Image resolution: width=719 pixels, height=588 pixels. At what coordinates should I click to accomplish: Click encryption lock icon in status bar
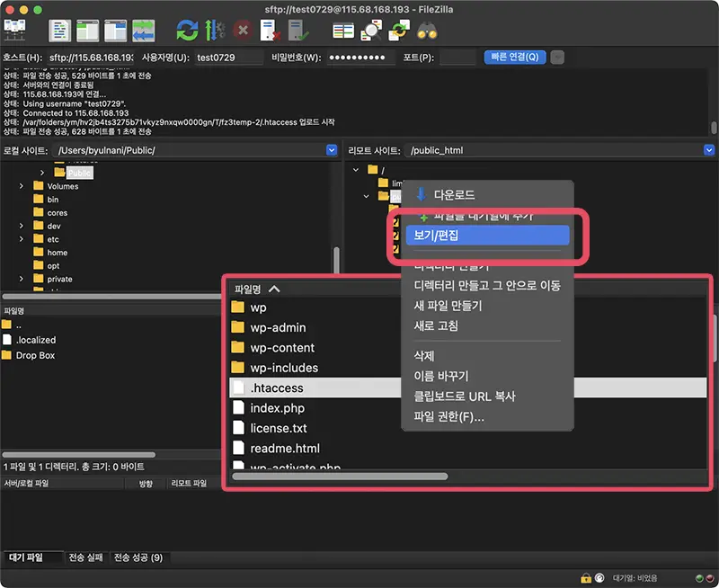pos(586,578)
